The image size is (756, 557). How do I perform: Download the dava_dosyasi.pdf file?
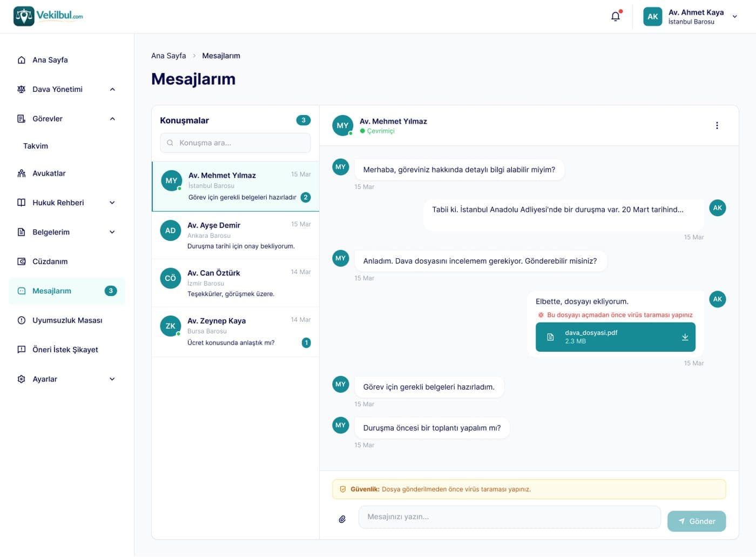point(685,337)
